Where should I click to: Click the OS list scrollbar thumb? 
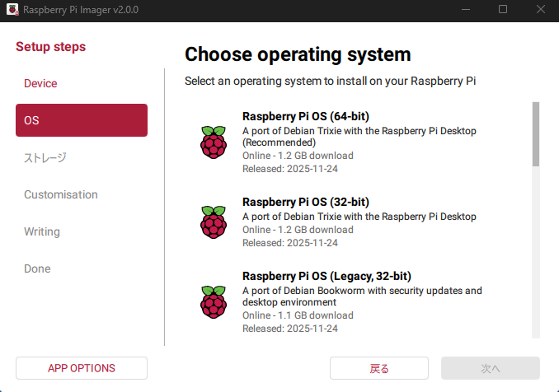coord(536,133)
